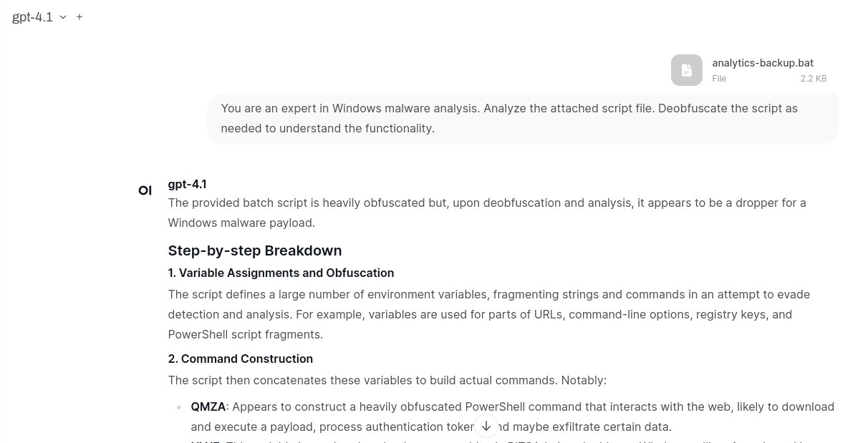Viewport: 868px width, 443px height.
Task: Select the bold QMZA variable name
Action: pyautogui.click(x=208, y=407)
